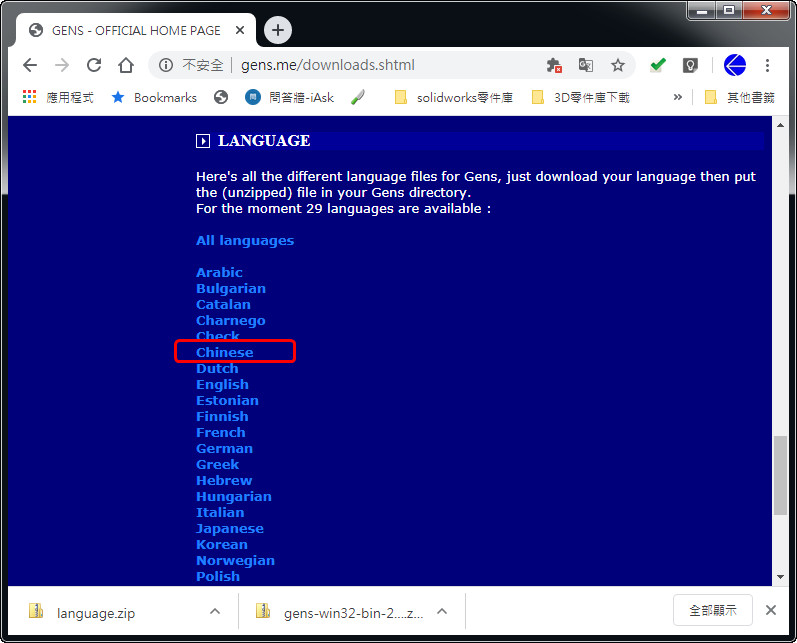Open the 3D零件庫下載 bookmark folder
The width and height of the screenshot is (797, 643).
tap(580, 97)
